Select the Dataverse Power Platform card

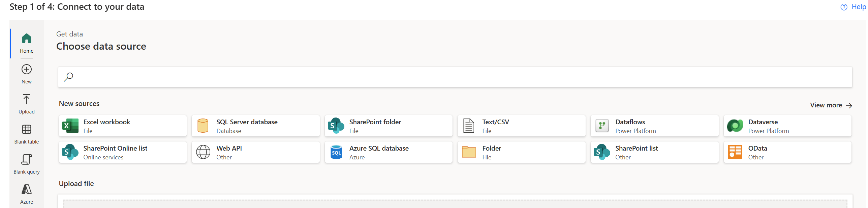[x=787, y=126]
